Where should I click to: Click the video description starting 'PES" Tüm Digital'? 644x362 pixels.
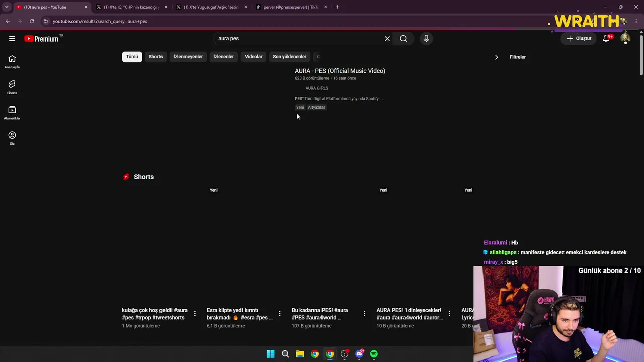click(x=339, y=99)
